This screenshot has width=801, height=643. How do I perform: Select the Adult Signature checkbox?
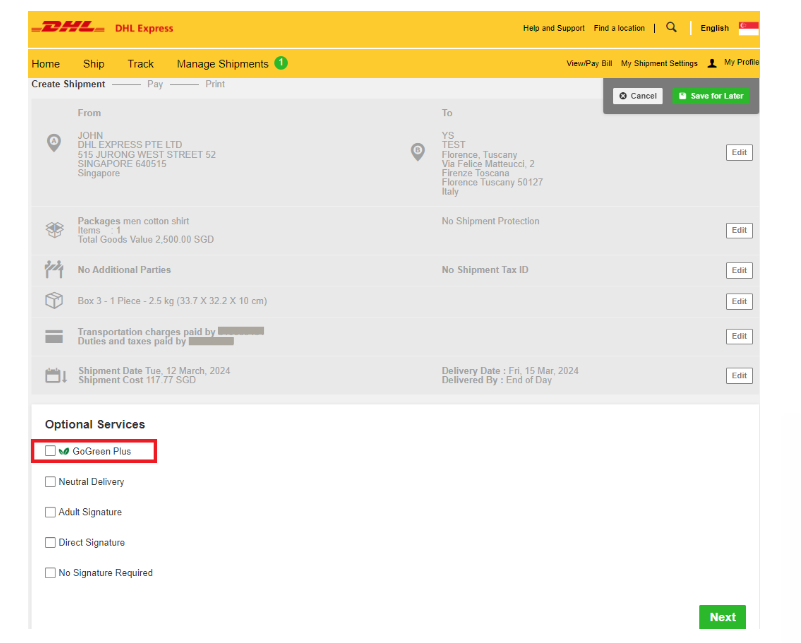(x=50, y=512)
